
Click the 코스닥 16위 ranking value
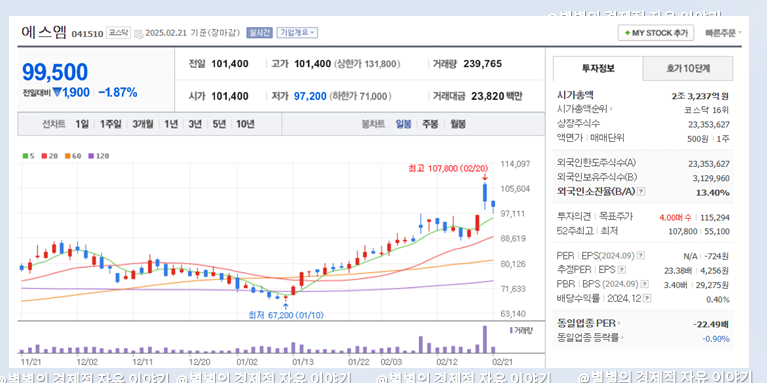pyautogui.click(x=707, y=110)
